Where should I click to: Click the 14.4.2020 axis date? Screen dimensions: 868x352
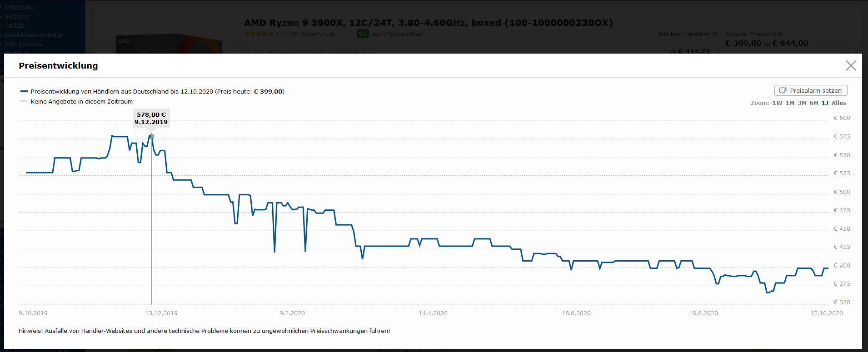(433, 313)
